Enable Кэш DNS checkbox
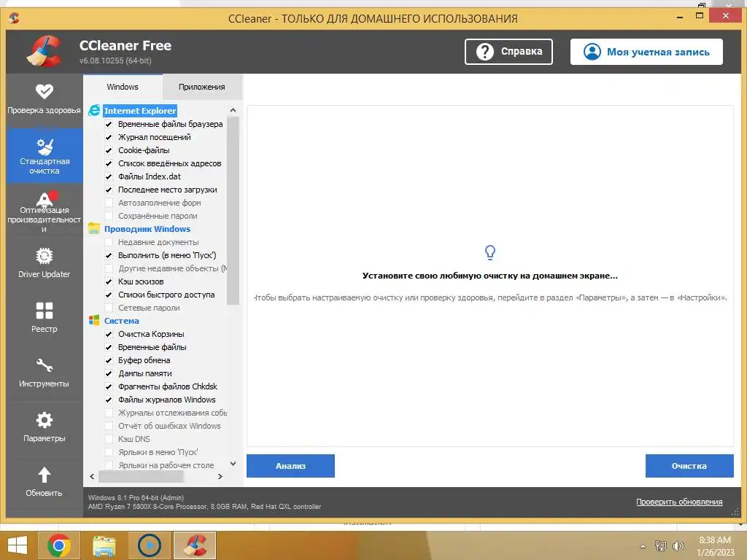Viewport: 747px width, 560px height. click(x=109, y=439)
